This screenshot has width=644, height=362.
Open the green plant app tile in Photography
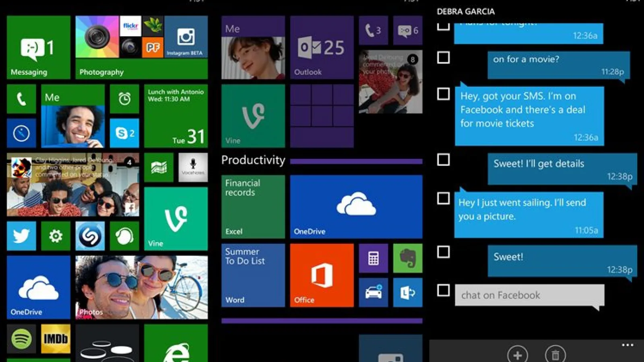(x=153, y=26)
